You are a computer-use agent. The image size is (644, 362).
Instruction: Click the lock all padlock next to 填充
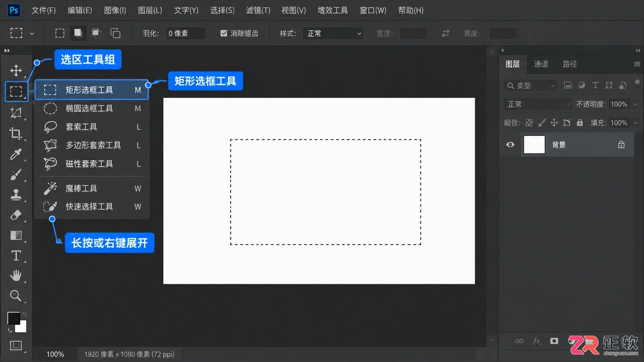point(580,122)
